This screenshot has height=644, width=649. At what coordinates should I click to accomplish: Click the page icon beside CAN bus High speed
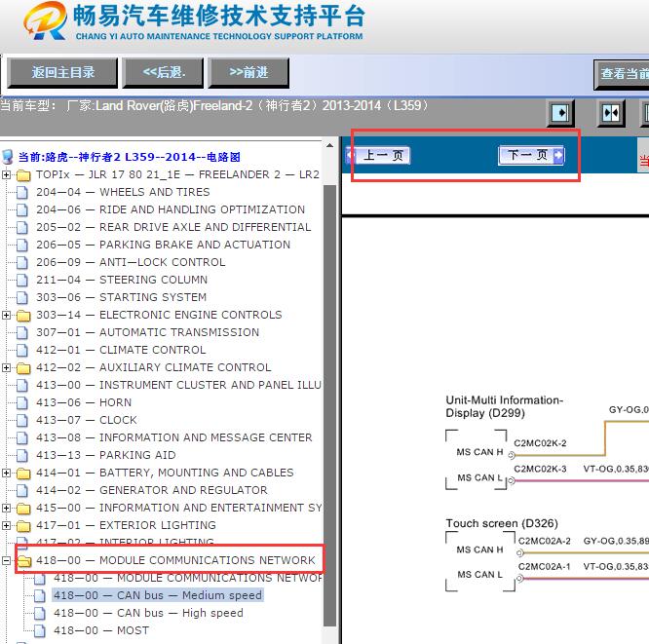40,614
